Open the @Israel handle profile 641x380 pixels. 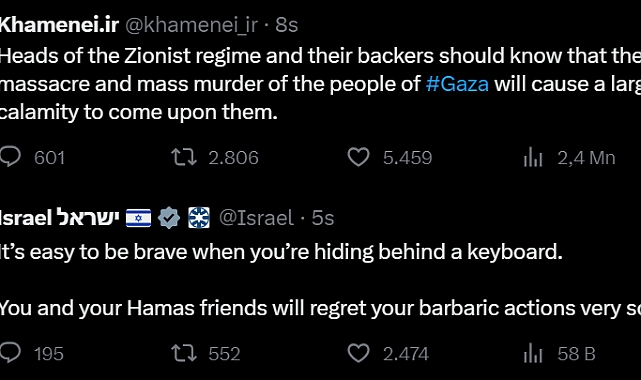tap(256, 218)
